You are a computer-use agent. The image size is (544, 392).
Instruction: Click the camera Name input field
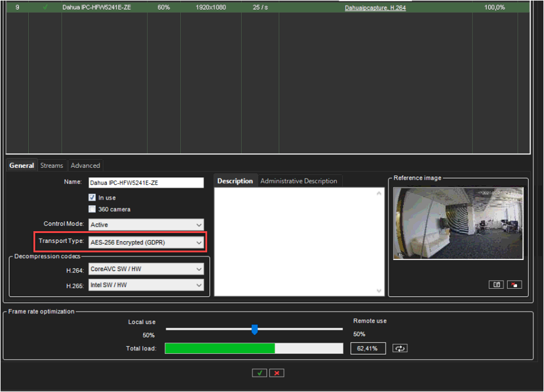(x=146, y=183)
